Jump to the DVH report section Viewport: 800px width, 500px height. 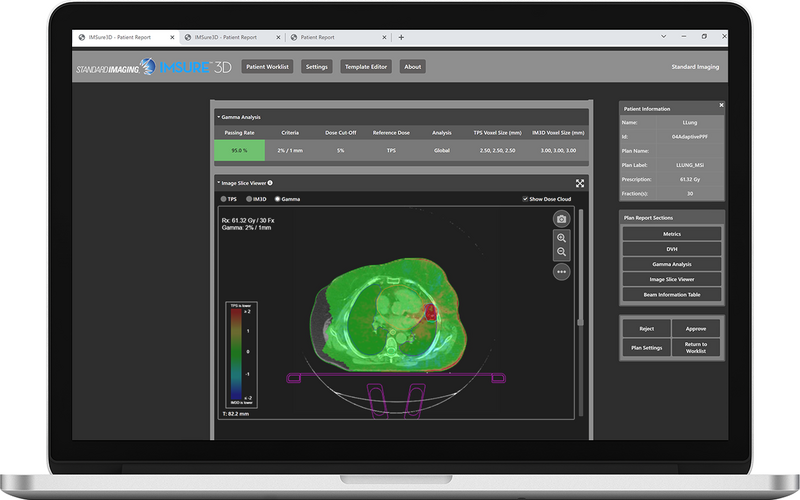point(671,249)
